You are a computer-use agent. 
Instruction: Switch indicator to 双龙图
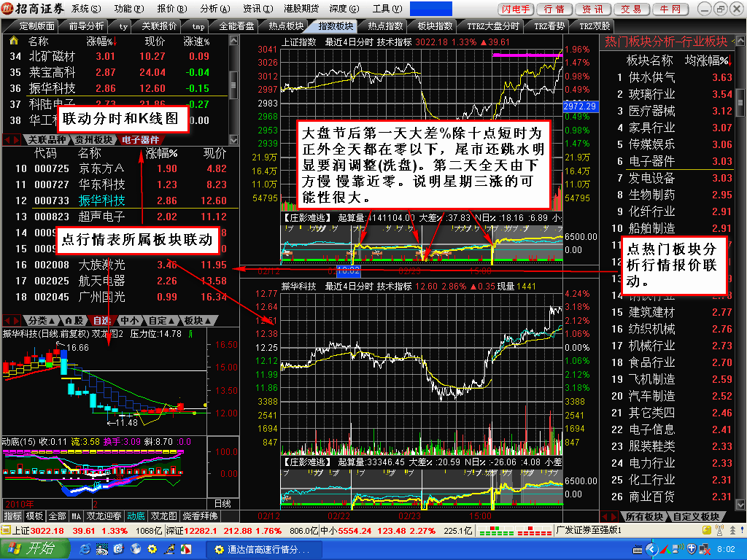coord(163,516)
